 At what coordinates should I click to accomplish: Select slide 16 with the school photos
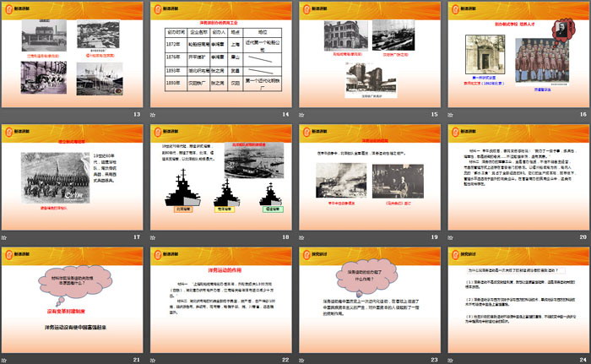pyautogui.click(x=518, y=55)
